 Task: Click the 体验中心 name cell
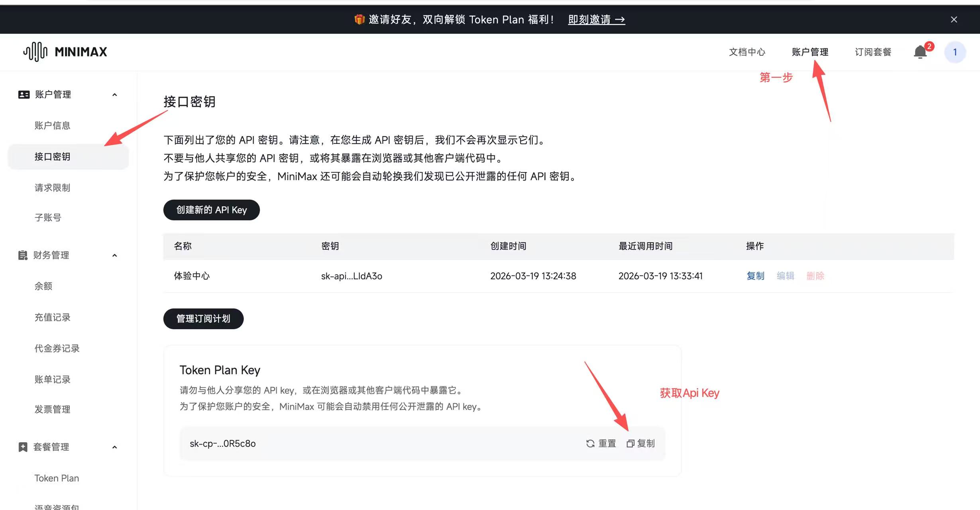coord(192,276)
